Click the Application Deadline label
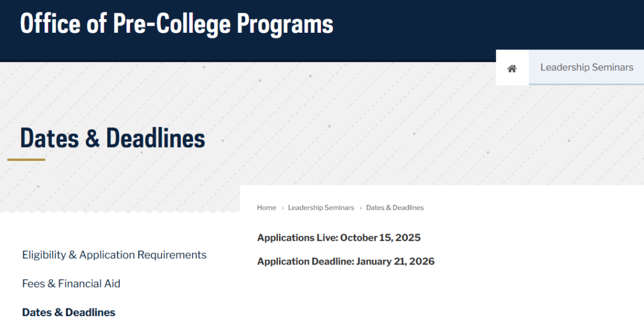The image size is (644, 324). pyautogui.click(x=305, y=261)
